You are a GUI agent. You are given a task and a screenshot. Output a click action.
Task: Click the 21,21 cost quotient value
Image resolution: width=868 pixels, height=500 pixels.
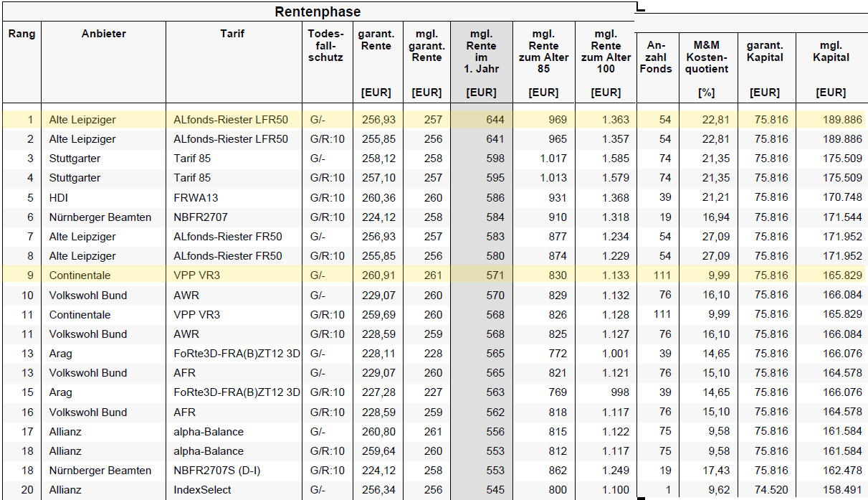716,197
